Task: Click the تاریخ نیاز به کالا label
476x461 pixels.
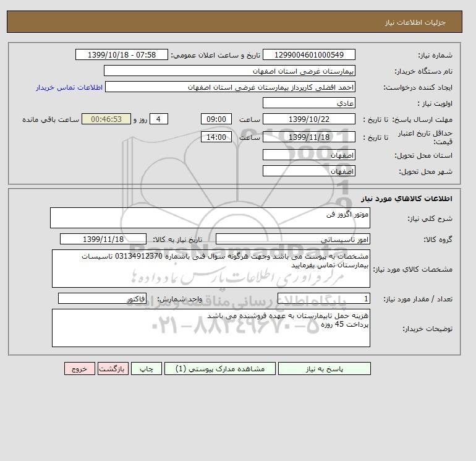Action: (x=177, y=239)
